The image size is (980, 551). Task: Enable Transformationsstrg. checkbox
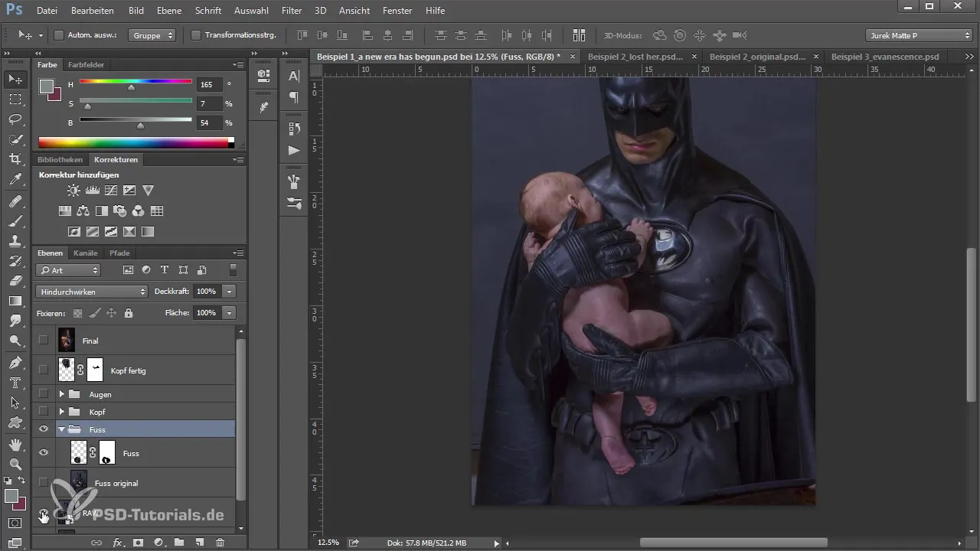(196, 35)
